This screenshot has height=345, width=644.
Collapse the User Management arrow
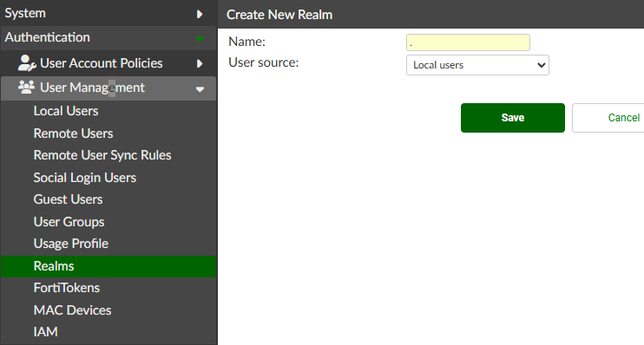coord(200,89)
